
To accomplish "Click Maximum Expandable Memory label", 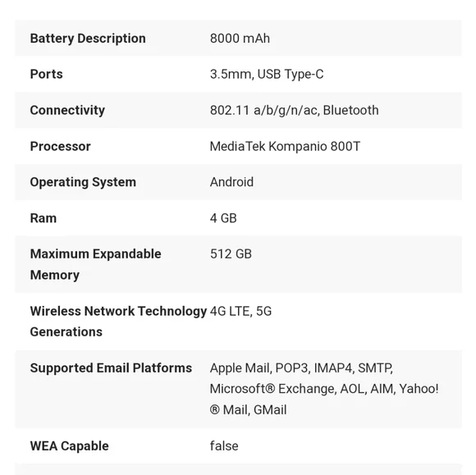I will pos(96,264).
